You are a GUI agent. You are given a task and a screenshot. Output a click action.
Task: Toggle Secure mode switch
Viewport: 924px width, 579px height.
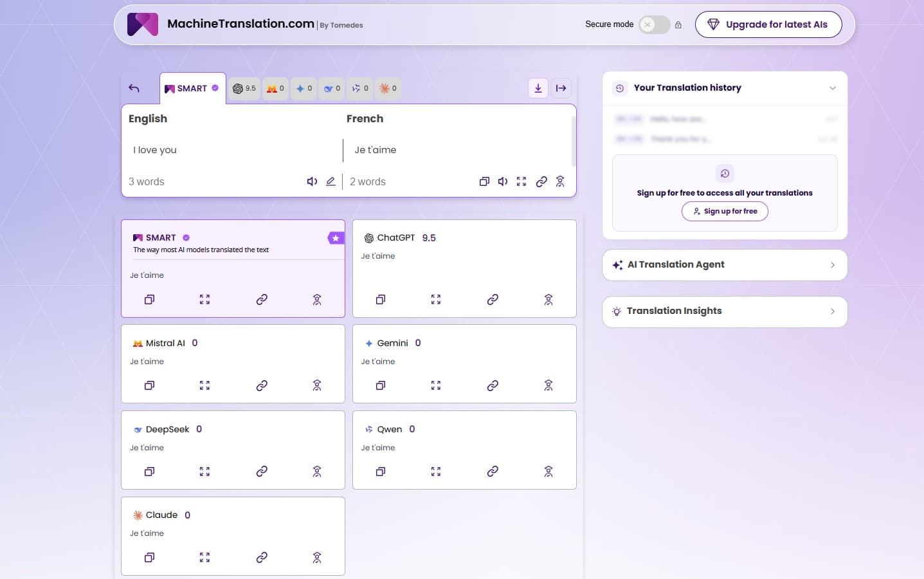[x=654, y=24]
